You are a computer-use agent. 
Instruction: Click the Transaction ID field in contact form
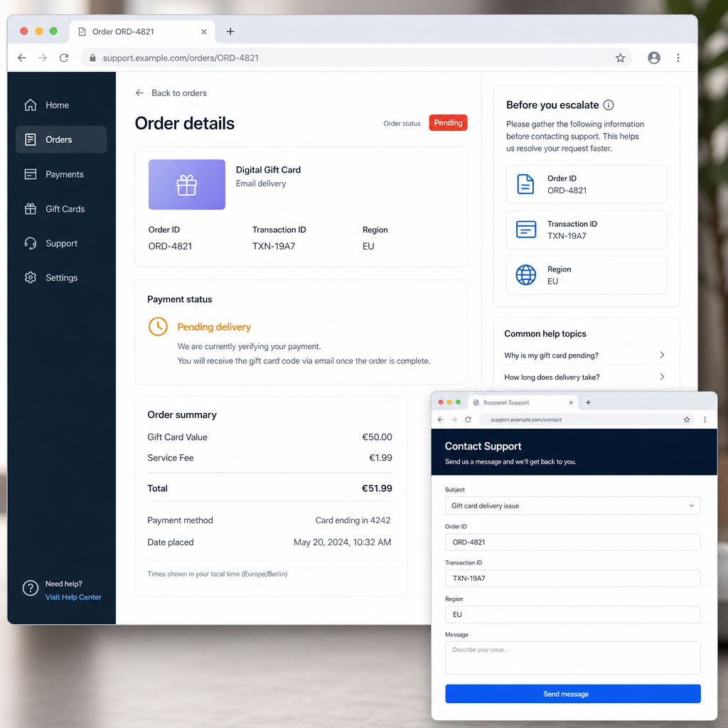[572, 578]
